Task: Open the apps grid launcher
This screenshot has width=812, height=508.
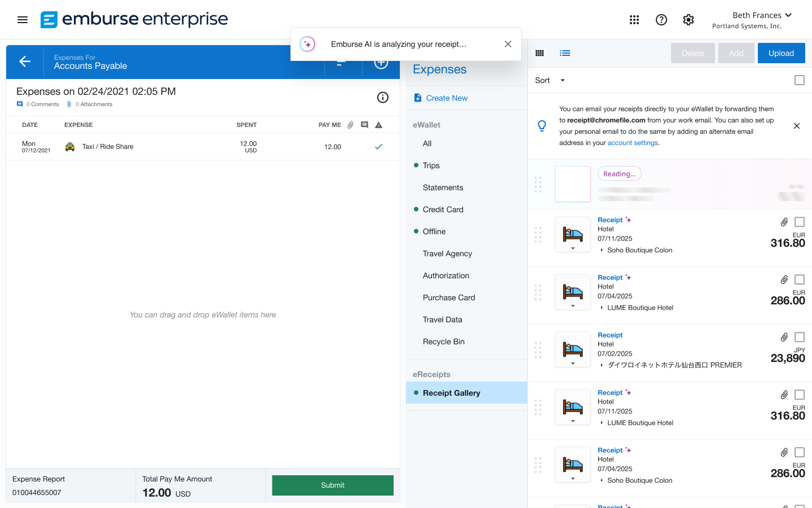Action: coord(634,20)
